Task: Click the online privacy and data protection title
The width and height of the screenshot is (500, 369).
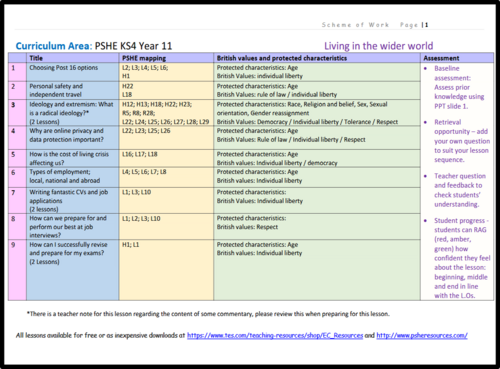Action: [67, 135]
